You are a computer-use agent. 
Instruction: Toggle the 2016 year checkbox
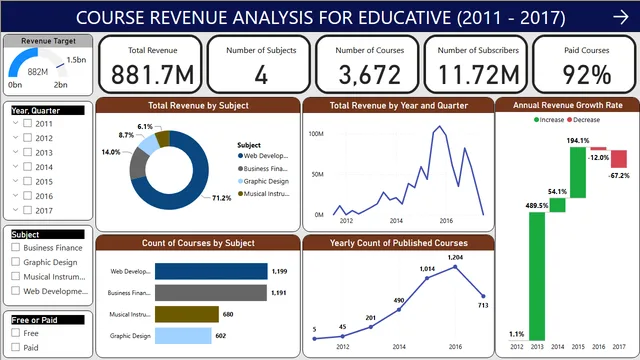tap(27, 196)
